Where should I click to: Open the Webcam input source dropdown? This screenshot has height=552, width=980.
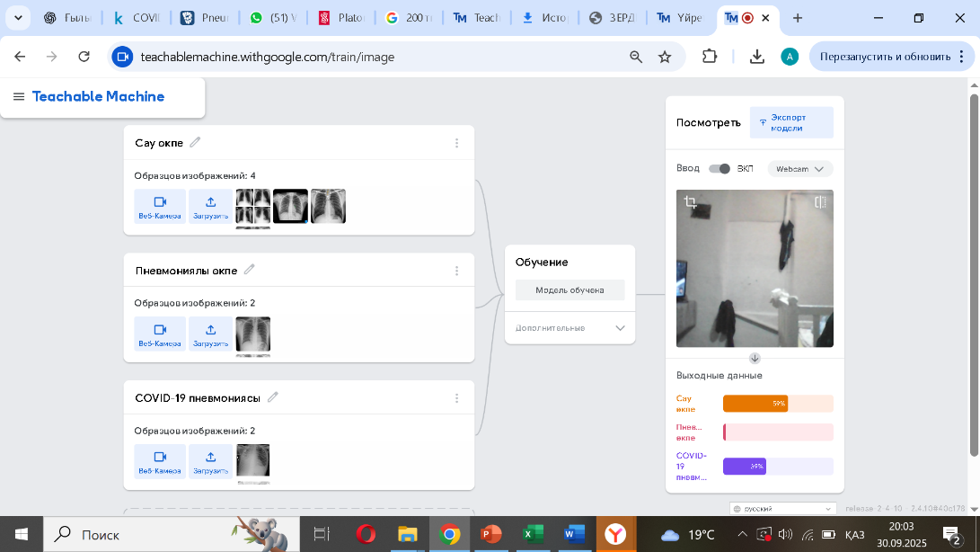pos(800,169)
